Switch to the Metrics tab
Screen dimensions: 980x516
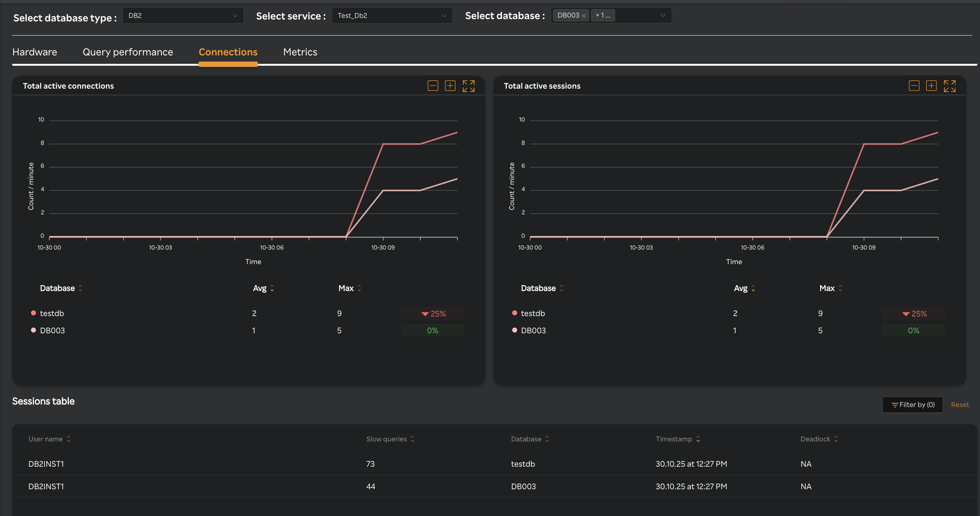point(300,52)
